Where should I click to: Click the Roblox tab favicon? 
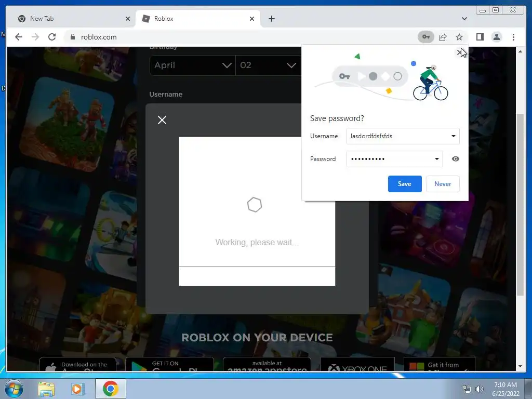pos(146,19)
